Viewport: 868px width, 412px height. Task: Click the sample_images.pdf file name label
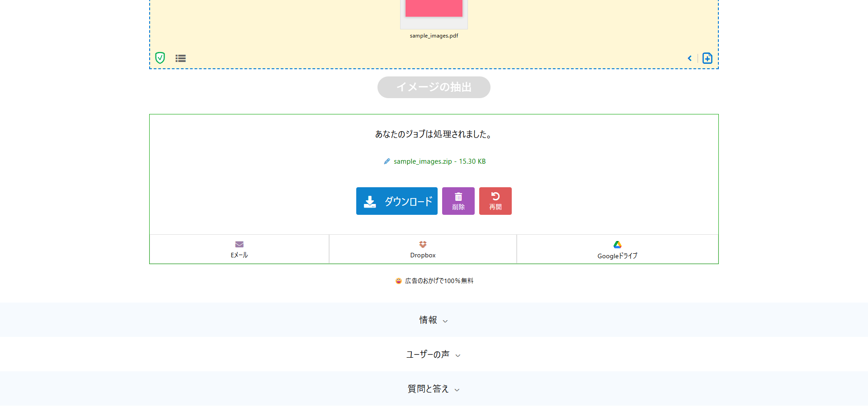(x=434, y=36)
